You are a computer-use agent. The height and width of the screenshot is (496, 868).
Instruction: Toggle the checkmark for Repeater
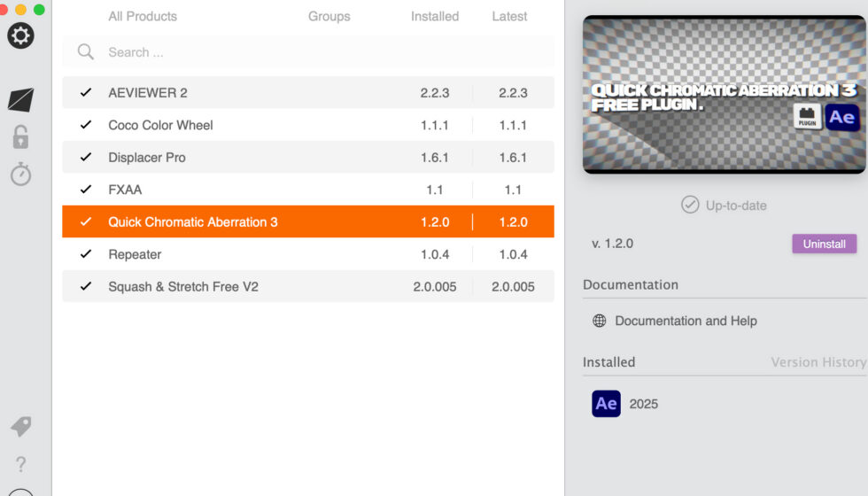tap(86, 254)
